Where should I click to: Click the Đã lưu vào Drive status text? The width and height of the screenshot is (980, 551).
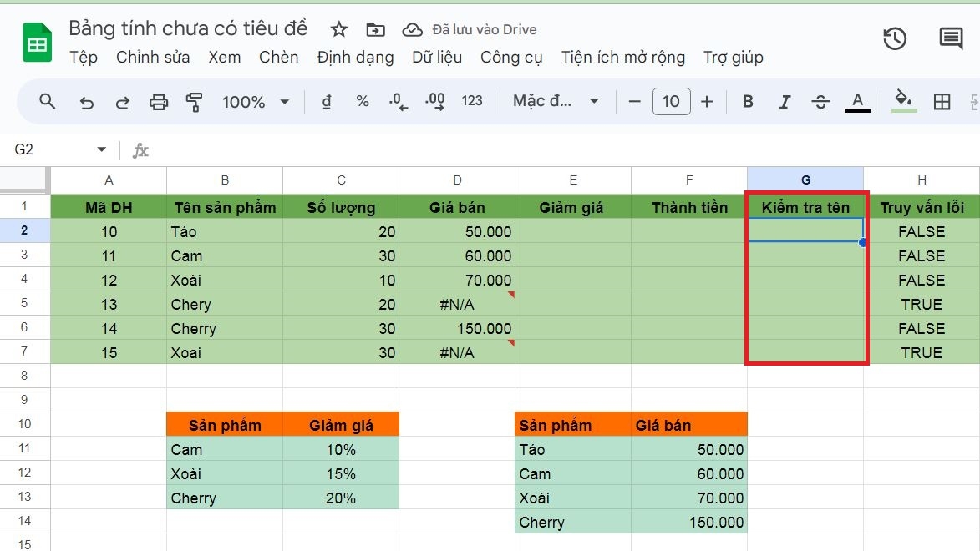[x=485, y=29]
